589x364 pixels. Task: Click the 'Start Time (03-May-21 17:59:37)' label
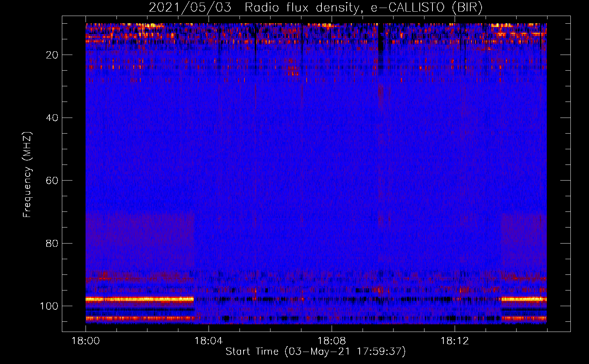pyautogui.click(x=316, y=352)
